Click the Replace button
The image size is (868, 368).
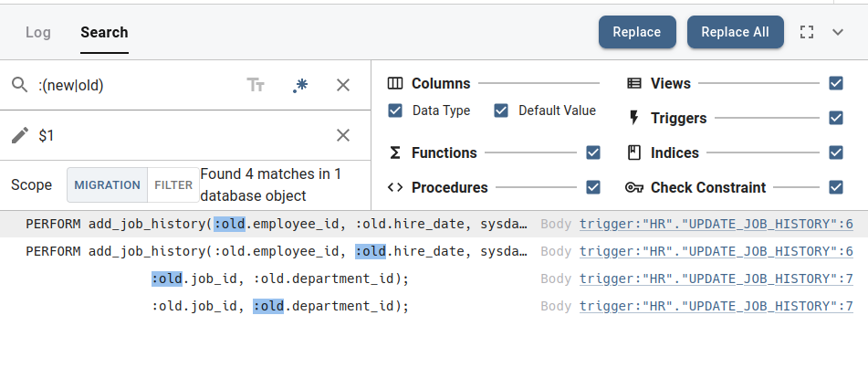coord(636,32)
